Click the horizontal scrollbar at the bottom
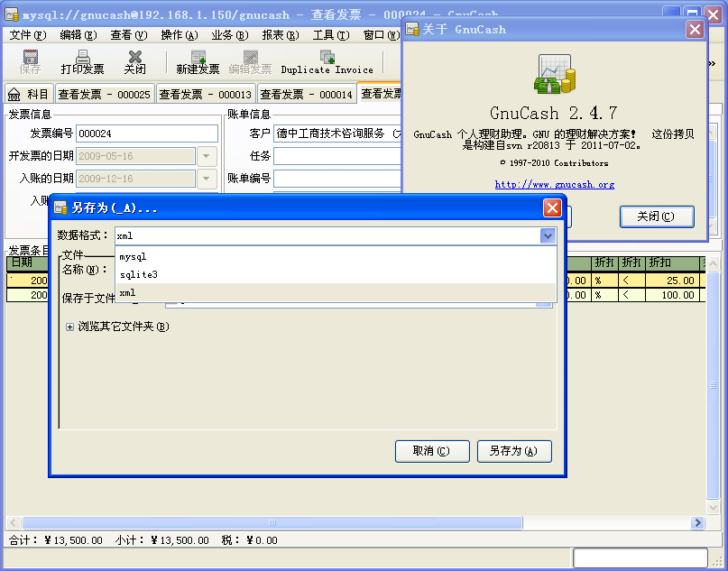 point(271,523)
